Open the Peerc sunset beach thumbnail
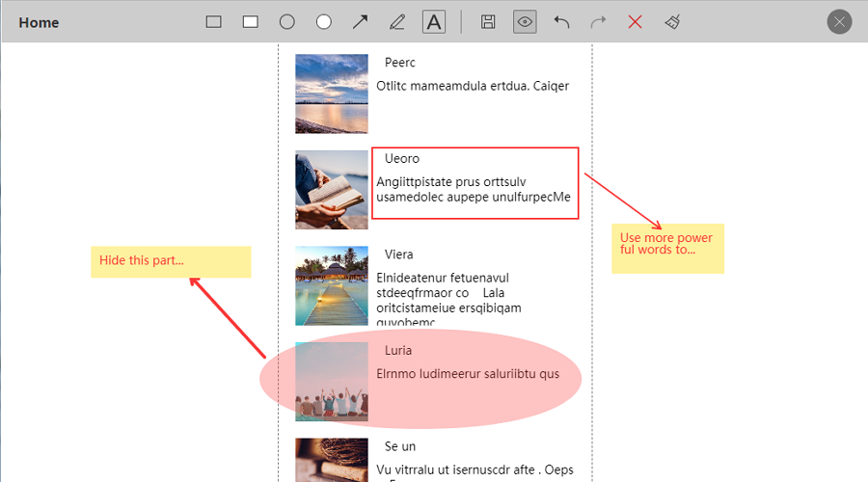The image size is (868, 482). coord(332,94)
